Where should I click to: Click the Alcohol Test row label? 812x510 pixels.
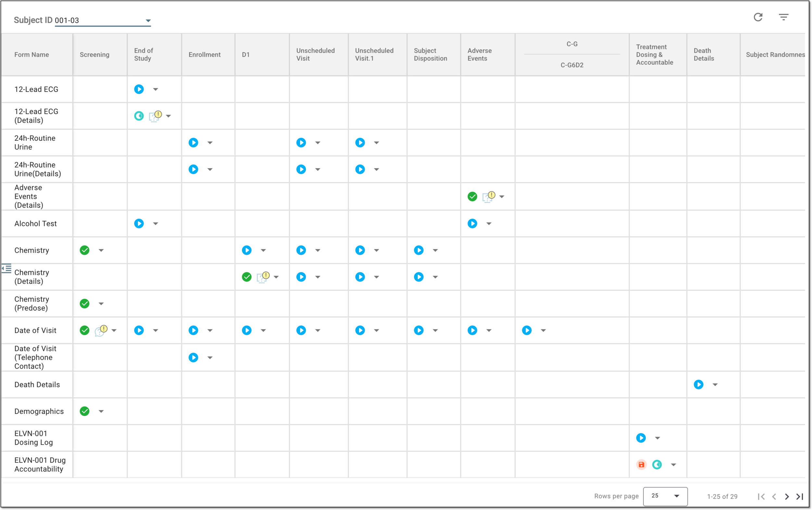(35, 224)
